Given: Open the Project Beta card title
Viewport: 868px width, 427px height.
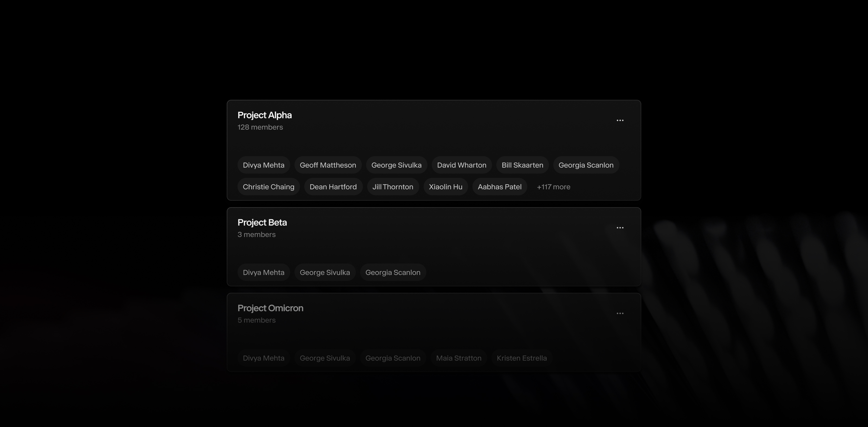Looking at the screenshot, I should 262,222.
